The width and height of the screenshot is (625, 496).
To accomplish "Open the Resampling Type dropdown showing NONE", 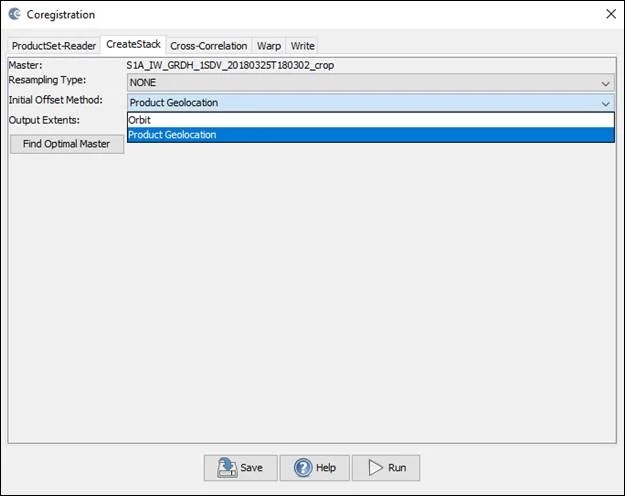I will coord(370,83).
